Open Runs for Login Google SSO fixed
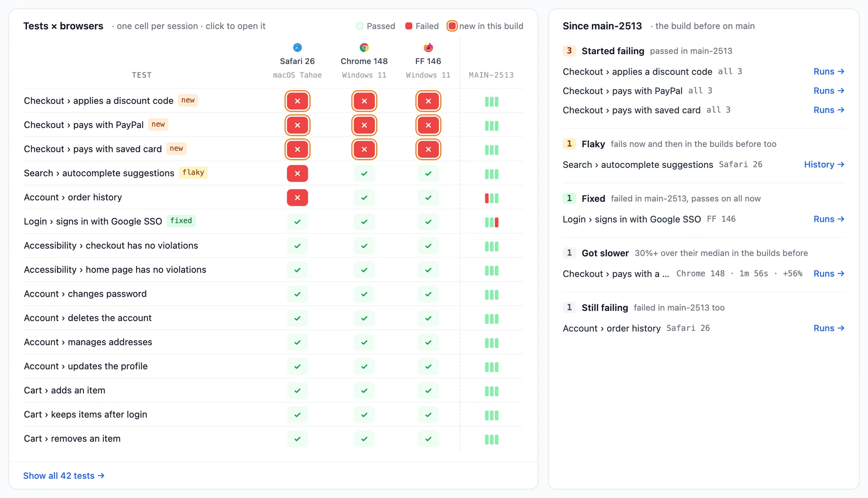868x498 pixels. click(x=829, y=219)
